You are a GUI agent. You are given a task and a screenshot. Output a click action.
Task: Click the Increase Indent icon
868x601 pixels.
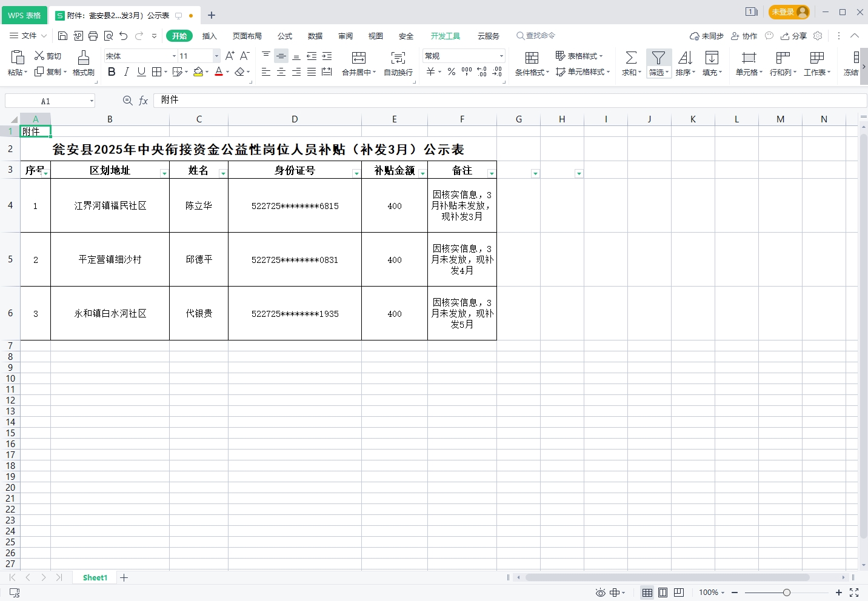point(327,56)
